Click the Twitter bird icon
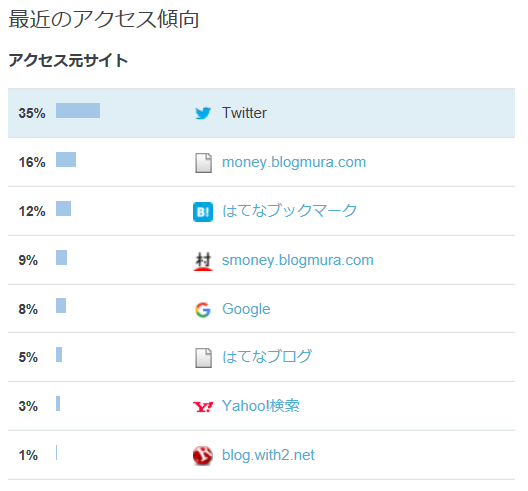 point(203,113)
